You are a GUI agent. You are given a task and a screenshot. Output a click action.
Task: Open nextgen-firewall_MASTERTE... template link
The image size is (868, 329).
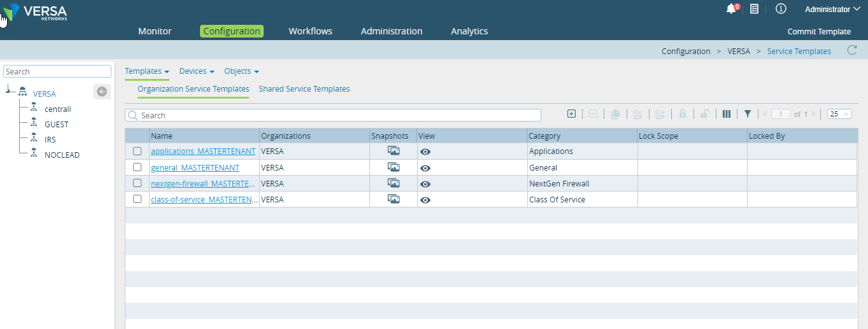[x=204, y=183]
